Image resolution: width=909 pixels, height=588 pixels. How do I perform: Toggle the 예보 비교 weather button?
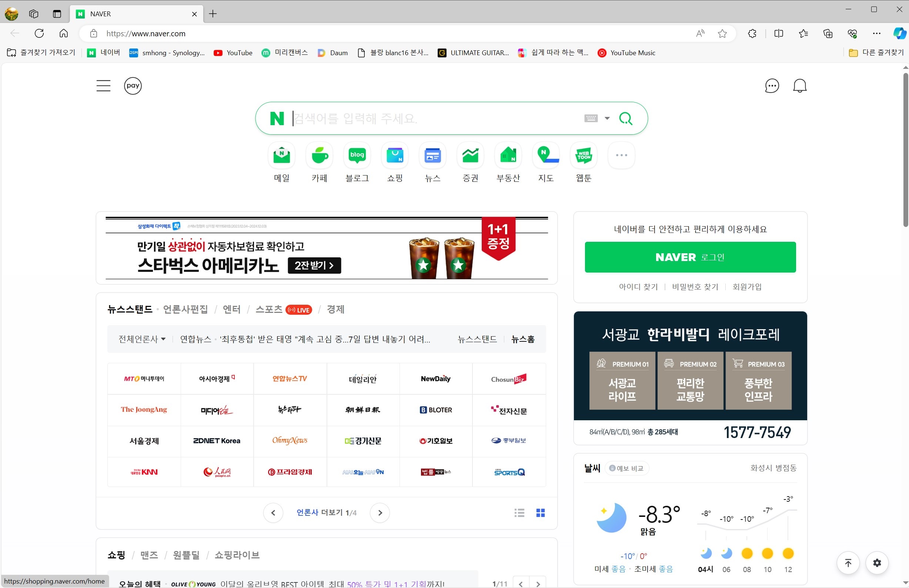pos(627,468)
